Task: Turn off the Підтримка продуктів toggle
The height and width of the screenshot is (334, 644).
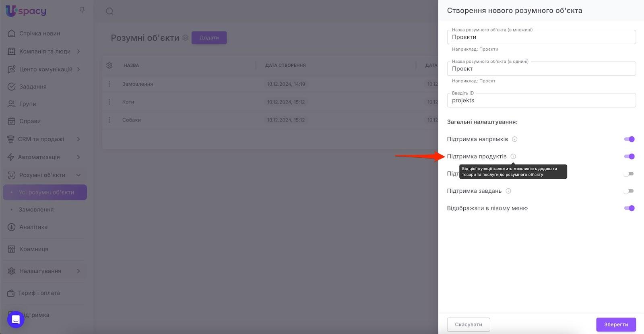Action: click(629, 157)
